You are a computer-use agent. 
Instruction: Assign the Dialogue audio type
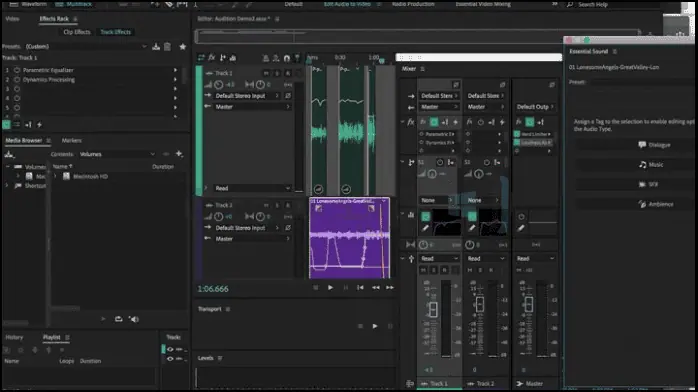[653, 145]
